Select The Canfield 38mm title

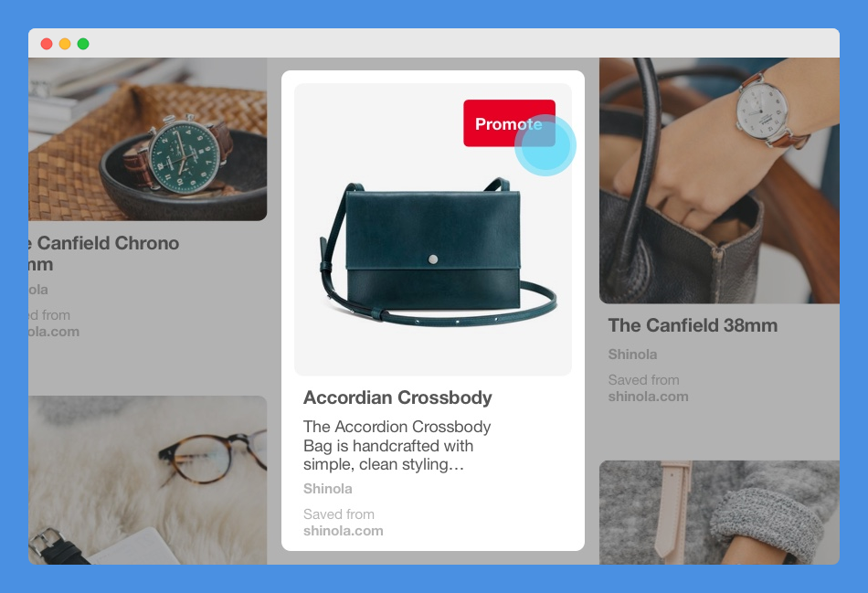(693, 325)
